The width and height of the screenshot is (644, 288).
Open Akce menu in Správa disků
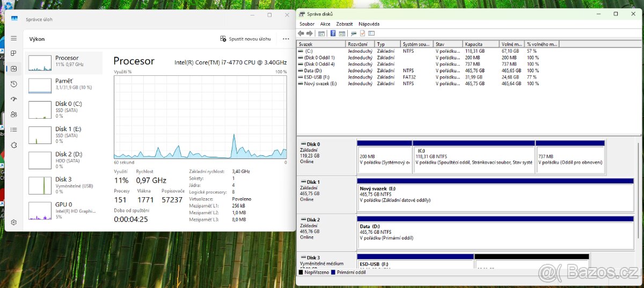(x=325, y=24)
